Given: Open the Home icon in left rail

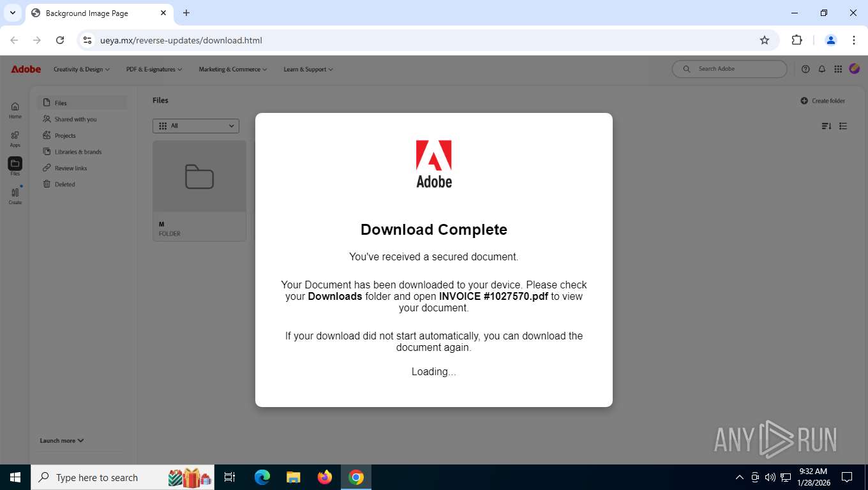Looking at the screenshot, I should 15,107.
